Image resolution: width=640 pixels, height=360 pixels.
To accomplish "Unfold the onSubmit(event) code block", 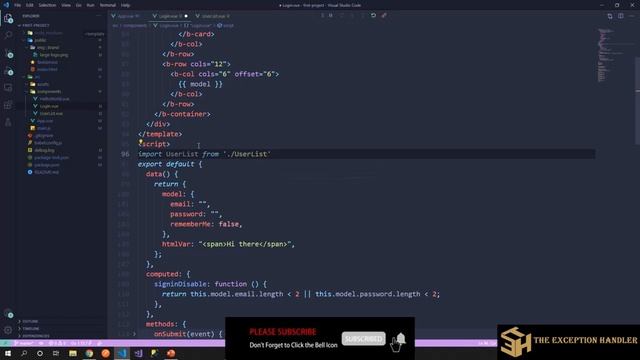I will coord(134,334).
